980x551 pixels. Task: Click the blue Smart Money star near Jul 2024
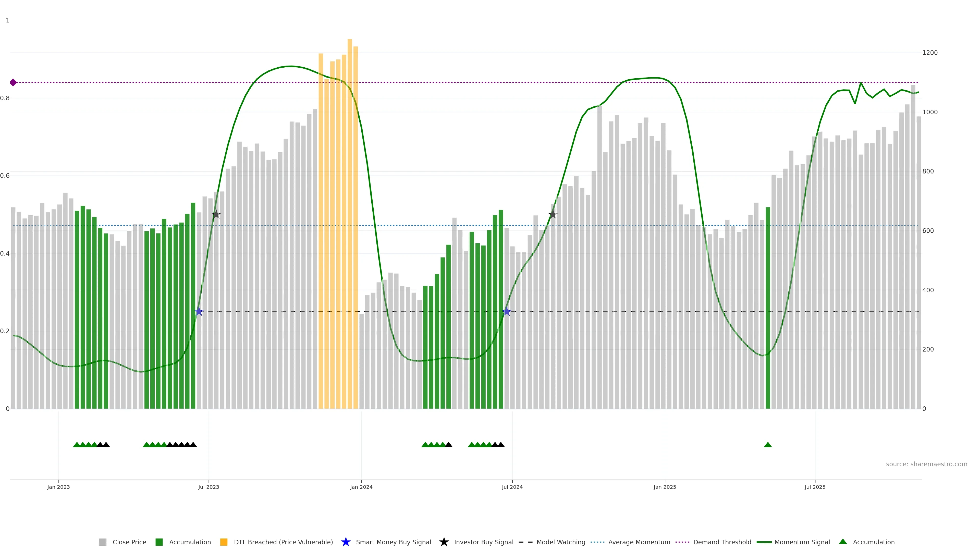[506, 311]
